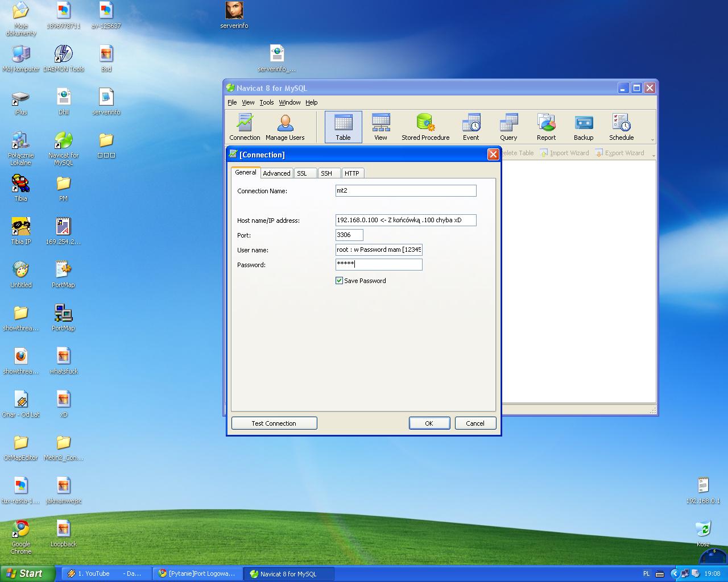The image size is (728, 582).
Task: Open the File menu
Action: pos(232,102)
